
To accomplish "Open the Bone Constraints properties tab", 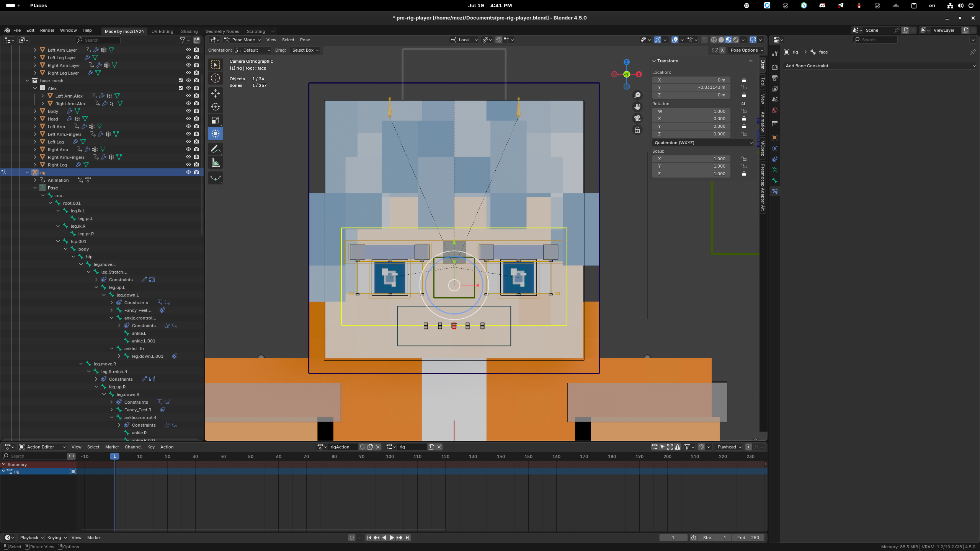I will tap(775, 191).
